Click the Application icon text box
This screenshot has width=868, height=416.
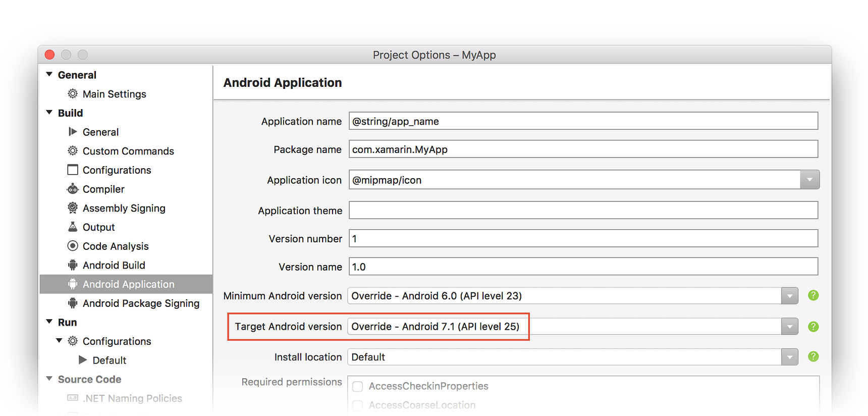[574, 180]
